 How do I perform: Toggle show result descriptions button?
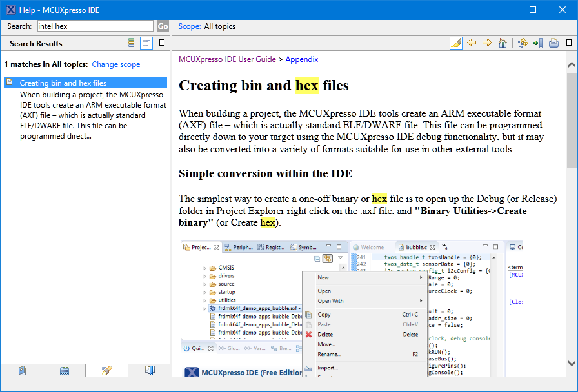click(146, 43)
